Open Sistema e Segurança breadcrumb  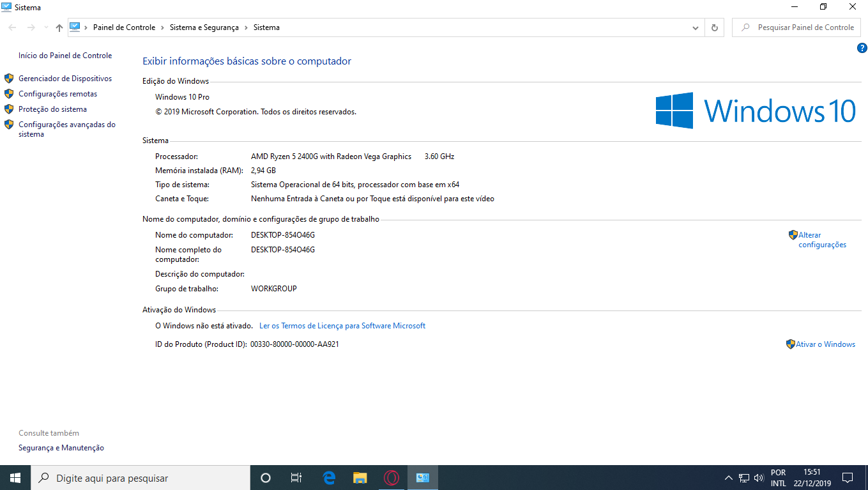tap(204, 27)
